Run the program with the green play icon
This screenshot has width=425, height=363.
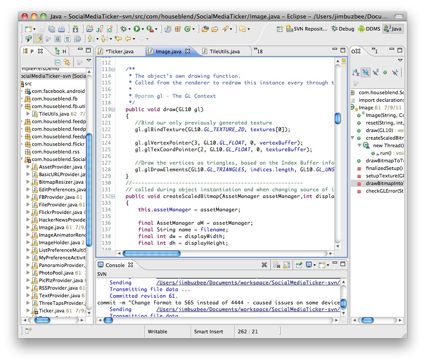tap(137, 29)
